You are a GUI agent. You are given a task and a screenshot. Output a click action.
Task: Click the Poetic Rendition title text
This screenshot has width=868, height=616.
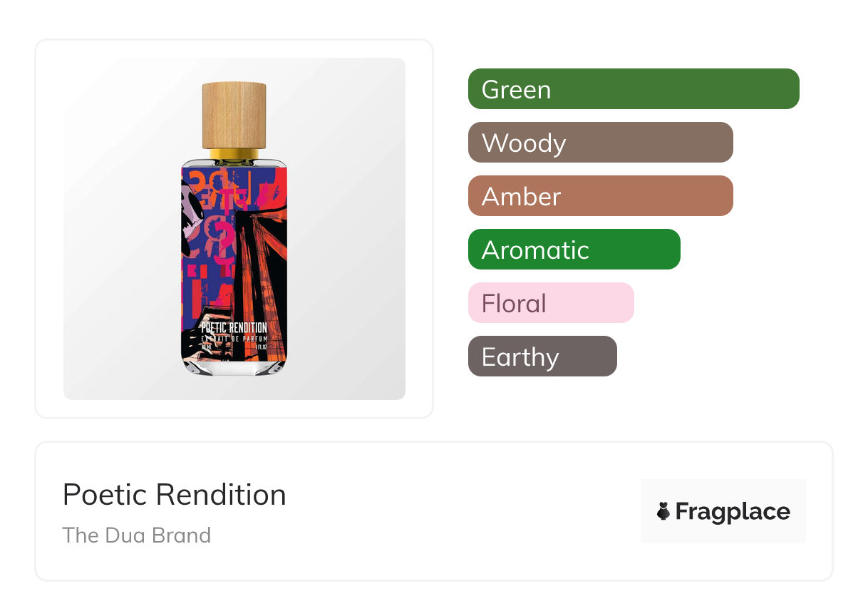174,495
